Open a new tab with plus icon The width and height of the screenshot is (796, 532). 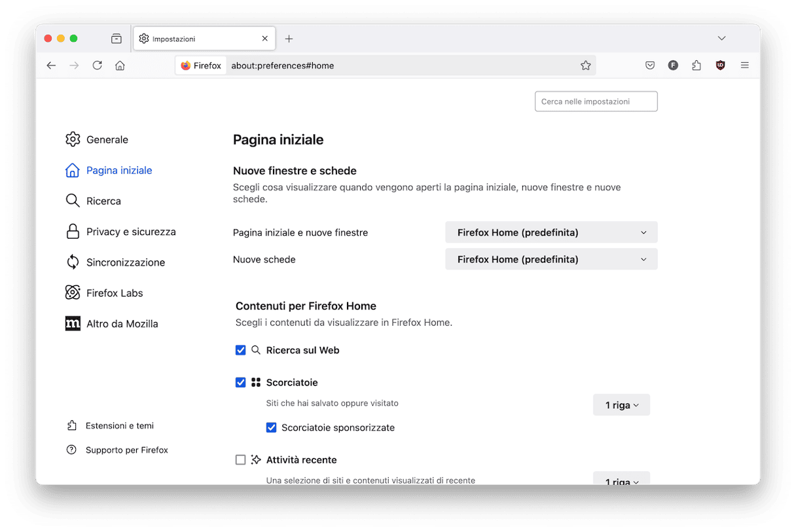tap(289, 39)
